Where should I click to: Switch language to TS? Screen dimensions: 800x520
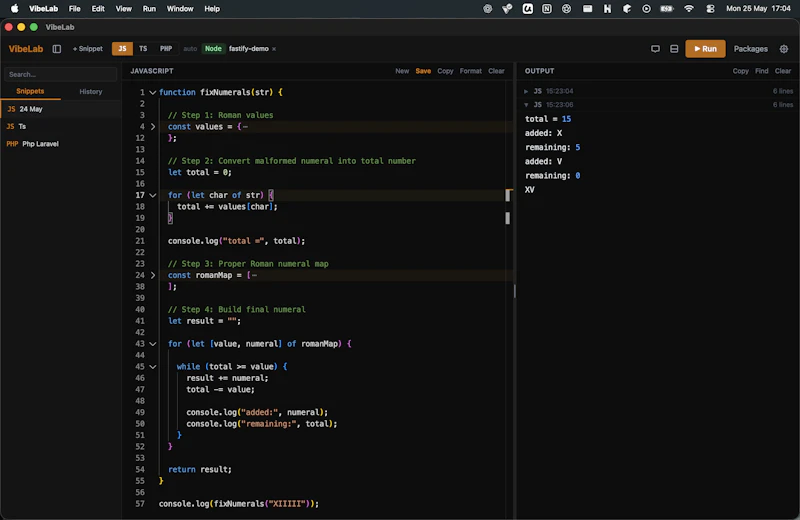point(143,49)
